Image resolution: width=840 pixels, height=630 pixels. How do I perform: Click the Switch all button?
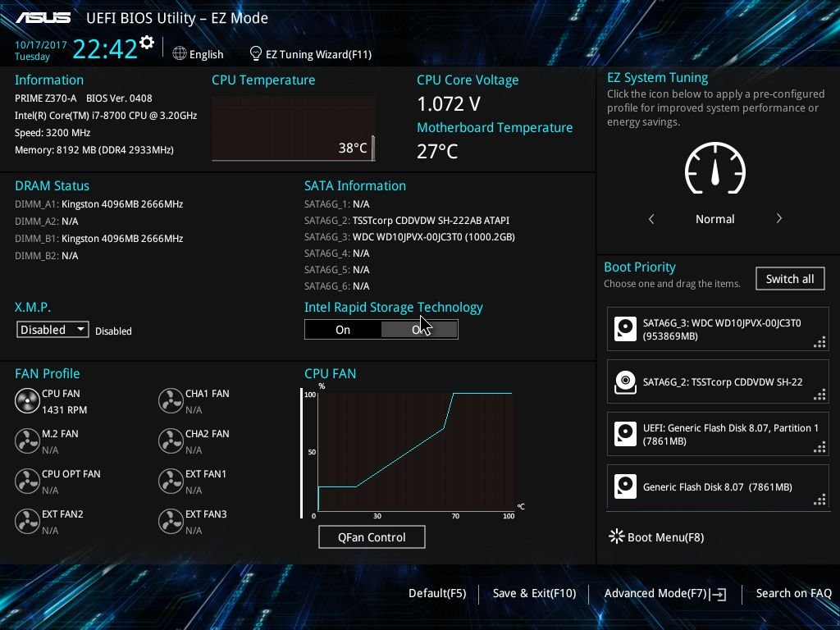[790, 279]
